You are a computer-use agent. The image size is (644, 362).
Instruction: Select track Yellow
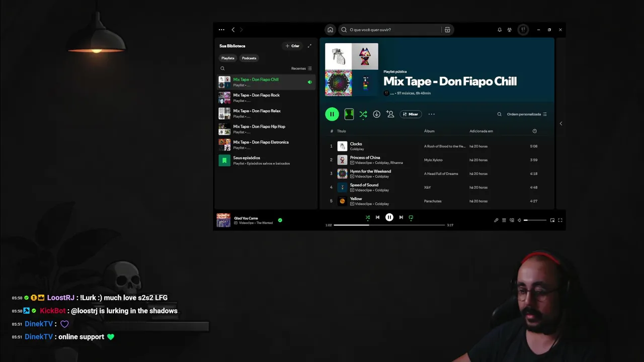[437, 201]
